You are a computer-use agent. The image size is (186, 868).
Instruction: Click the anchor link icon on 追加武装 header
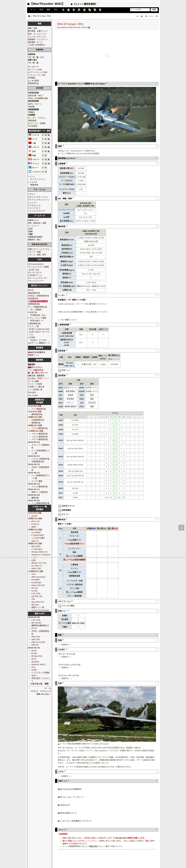pos(156,375)
